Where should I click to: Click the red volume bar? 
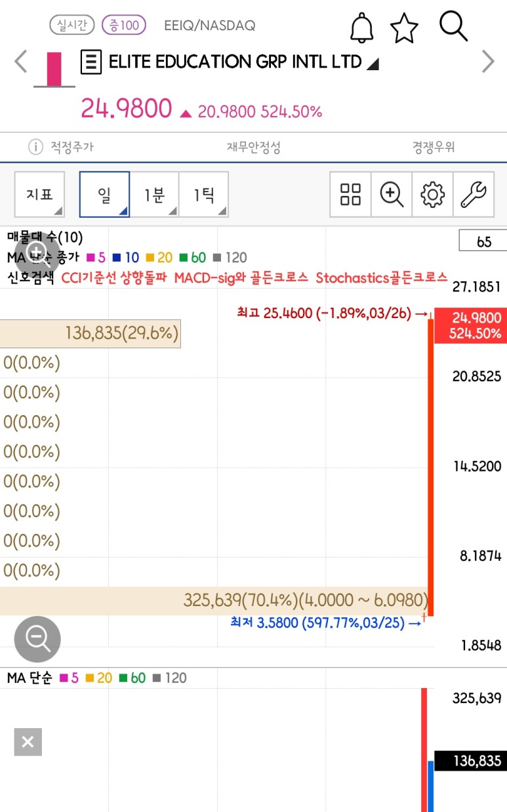[x=424, y=750]
